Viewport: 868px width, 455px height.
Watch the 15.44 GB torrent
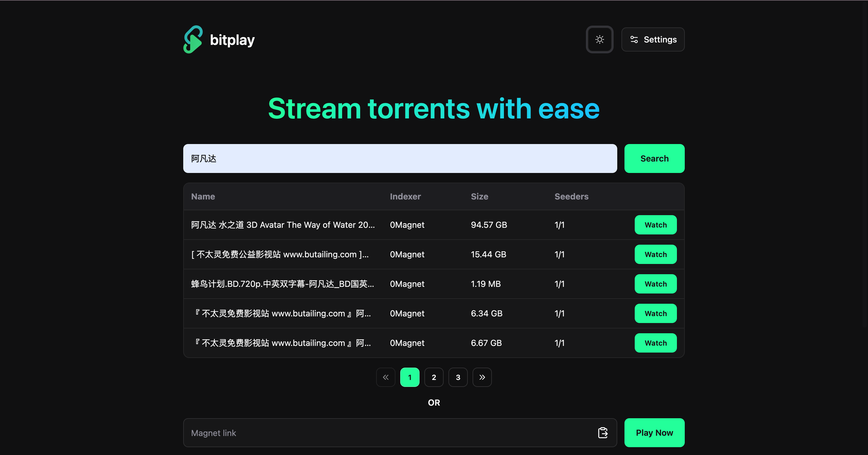click(656, 254)
